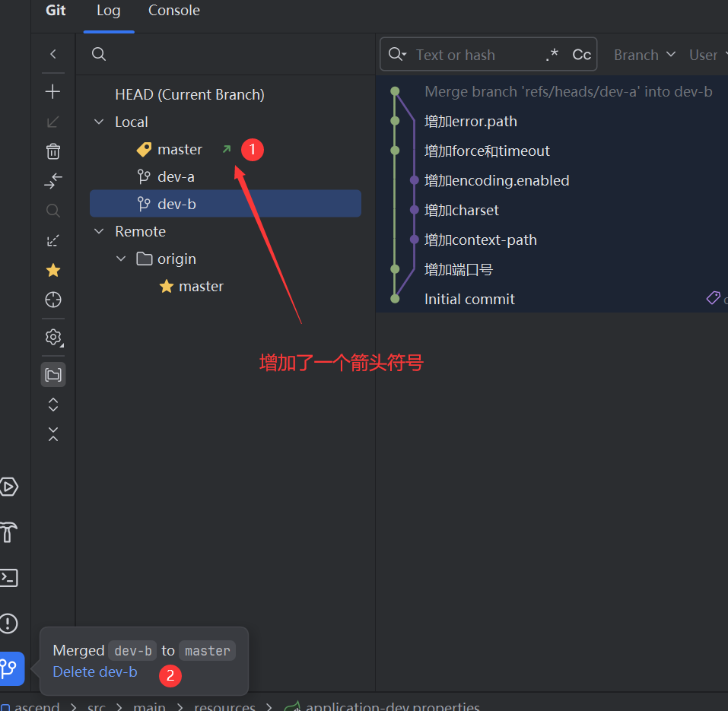Viewport: 728px width, 711px height.
Task: Toggle match case Cc option
Action: click(581, 55)
